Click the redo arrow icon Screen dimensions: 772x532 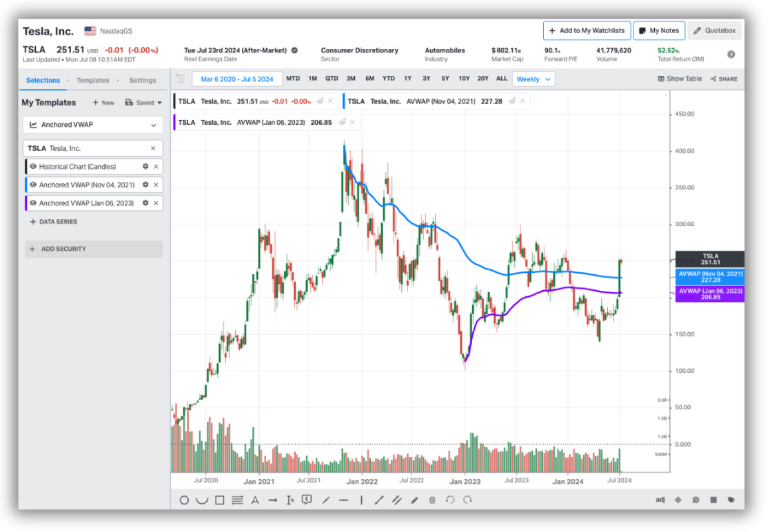point(468,500)
